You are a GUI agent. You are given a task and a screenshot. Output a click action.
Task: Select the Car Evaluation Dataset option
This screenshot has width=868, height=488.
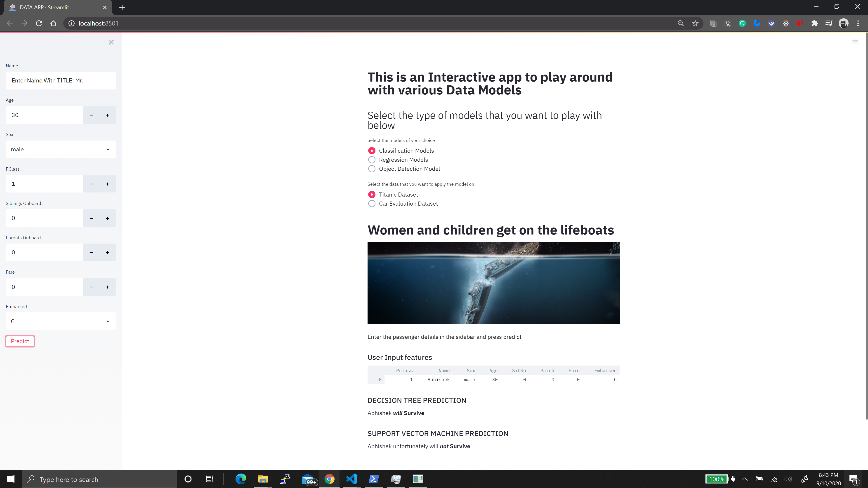pos(372,204)
